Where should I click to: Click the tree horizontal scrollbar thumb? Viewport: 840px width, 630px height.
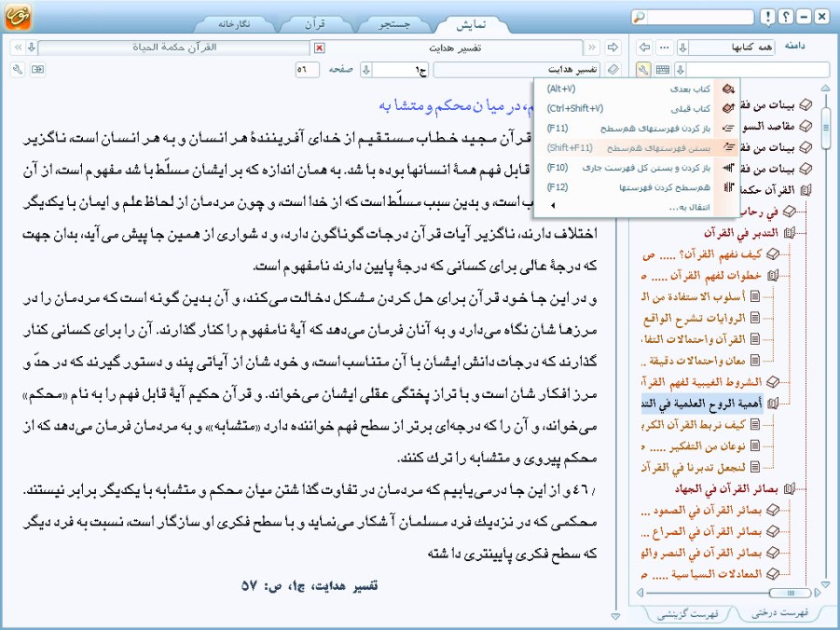tap(789, 593)
